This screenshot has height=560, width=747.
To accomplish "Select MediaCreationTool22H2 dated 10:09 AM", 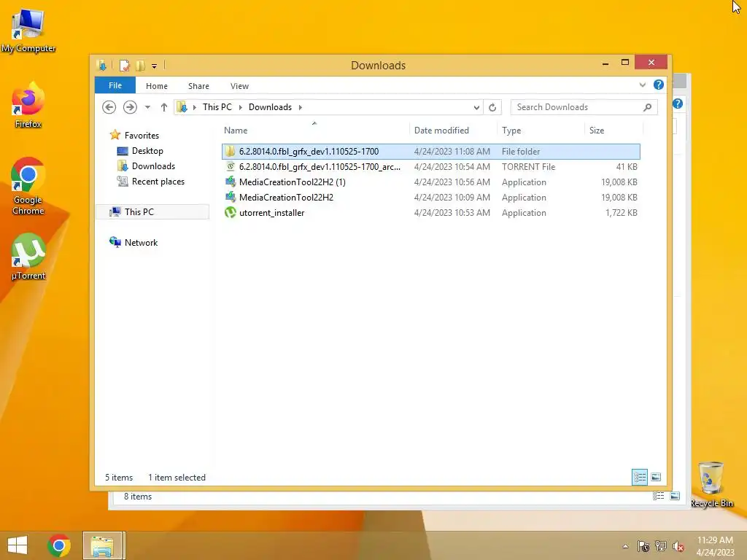I will [430, 197].
